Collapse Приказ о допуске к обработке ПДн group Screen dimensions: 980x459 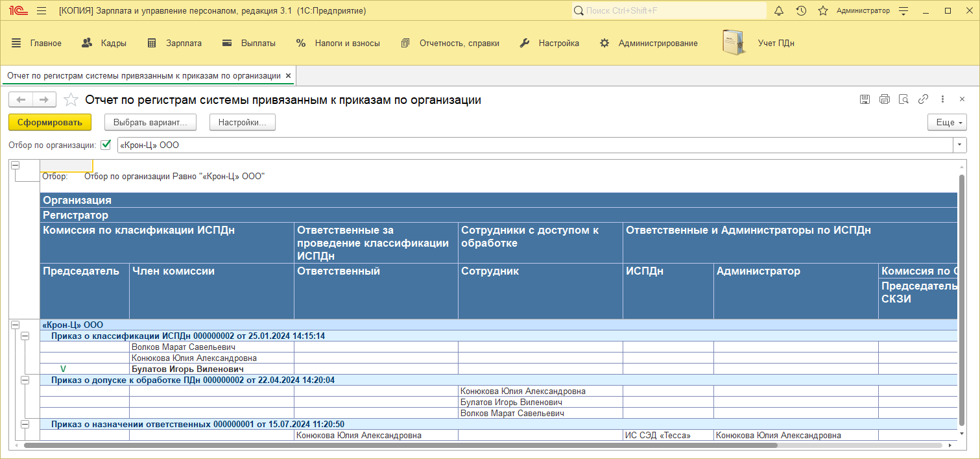(x=25, y=379)
